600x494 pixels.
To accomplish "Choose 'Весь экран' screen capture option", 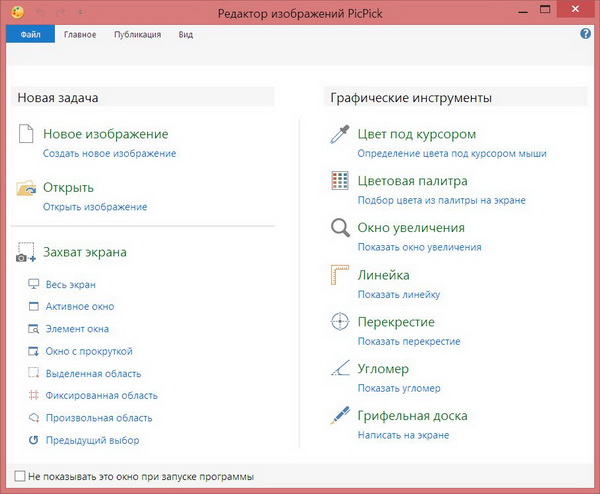I will point(70,284).
